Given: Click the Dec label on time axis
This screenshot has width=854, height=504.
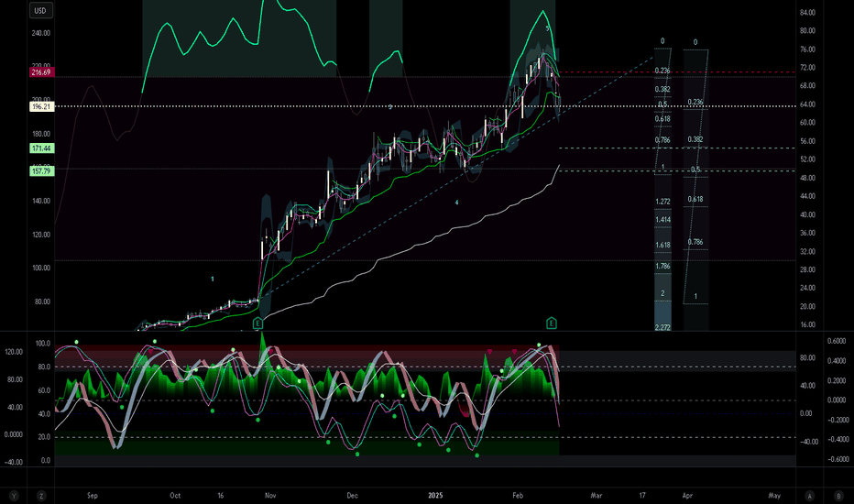Looking at the screenshot, I should coord(353,495).
